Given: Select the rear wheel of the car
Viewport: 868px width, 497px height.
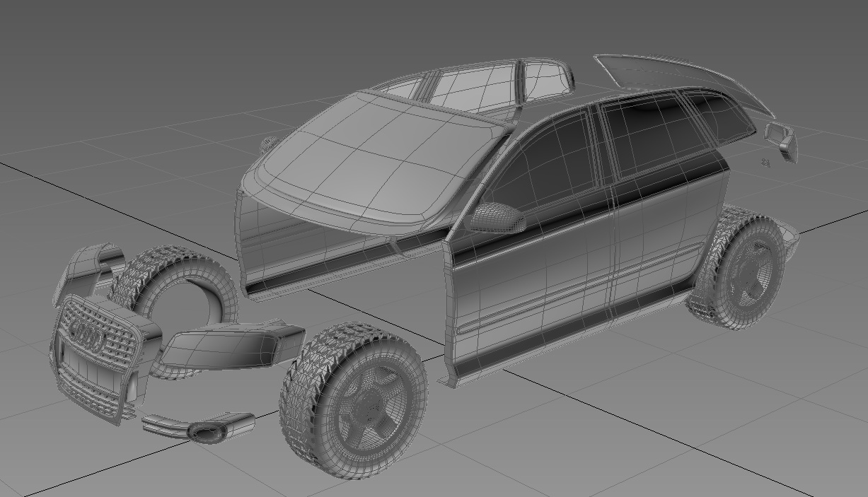Looking at the screenshot, I should click(x=736, y=269).
